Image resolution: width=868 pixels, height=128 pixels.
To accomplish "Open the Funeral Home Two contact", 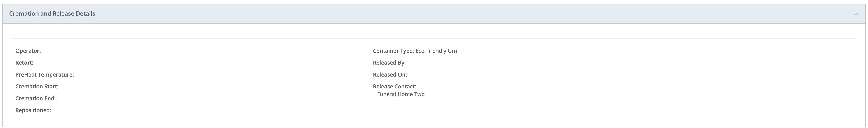I will pos(401,94).
